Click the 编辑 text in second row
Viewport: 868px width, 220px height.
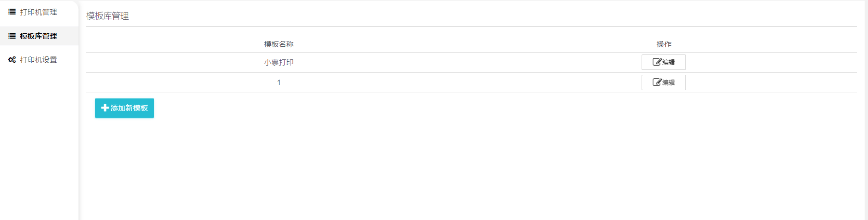669,82
